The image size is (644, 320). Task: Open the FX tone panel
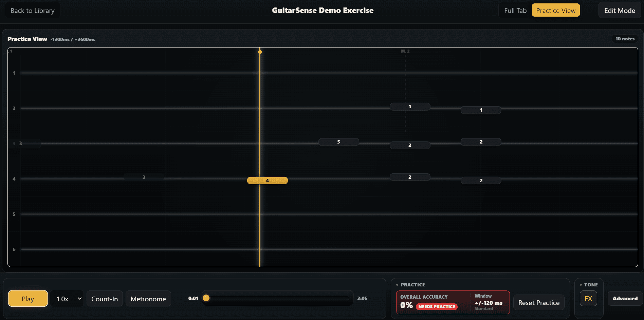[x=588, y=299]
